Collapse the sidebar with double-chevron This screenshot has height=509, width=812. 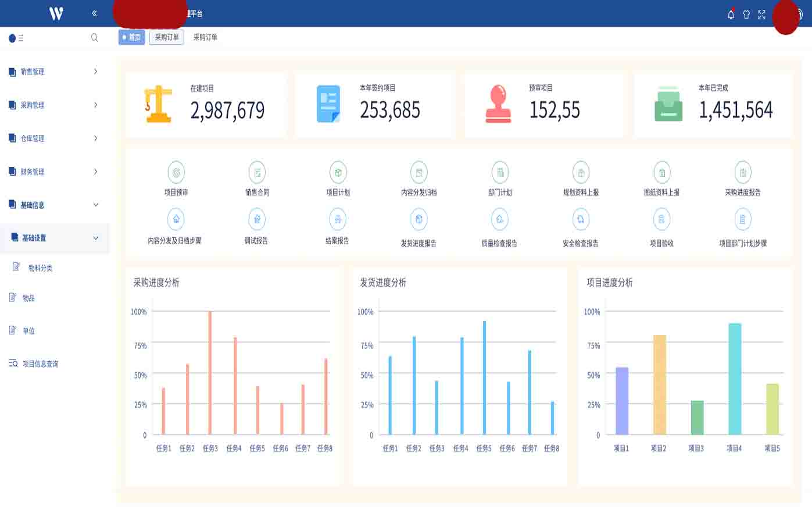[x=94, y=13]
